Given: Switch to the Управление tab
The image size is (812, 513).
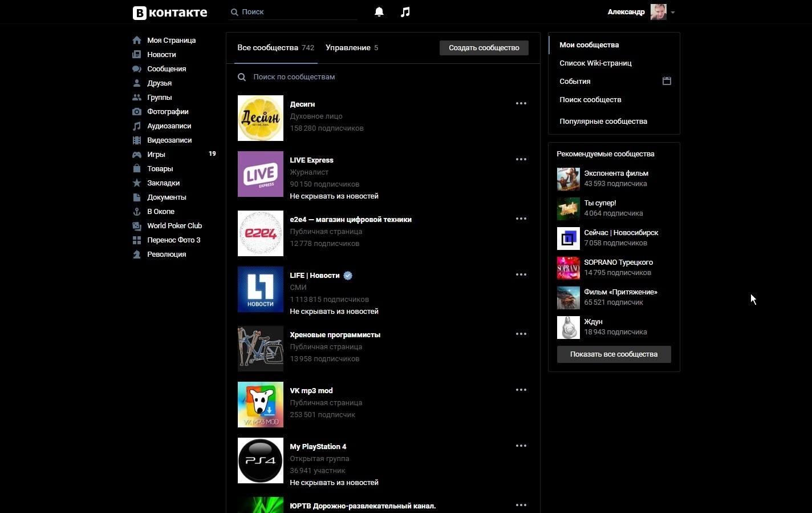Looking at the screenshot, I should coord(352,47).
